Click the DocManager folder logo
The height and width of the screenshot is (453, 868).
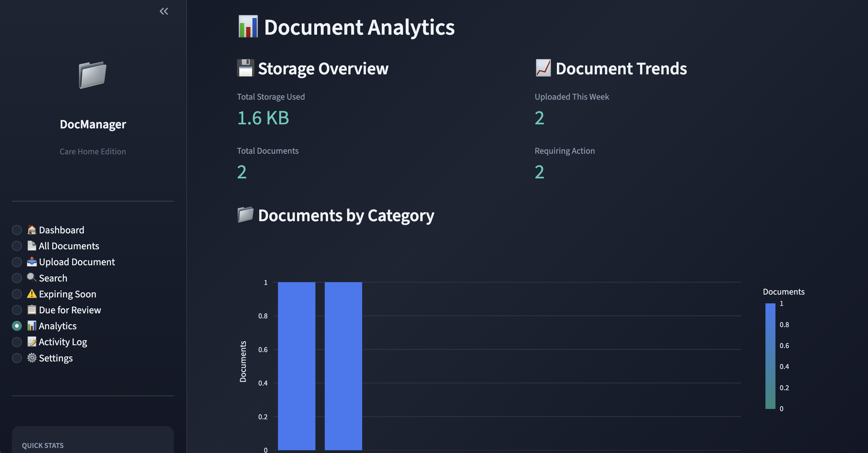tap(93, 75)
